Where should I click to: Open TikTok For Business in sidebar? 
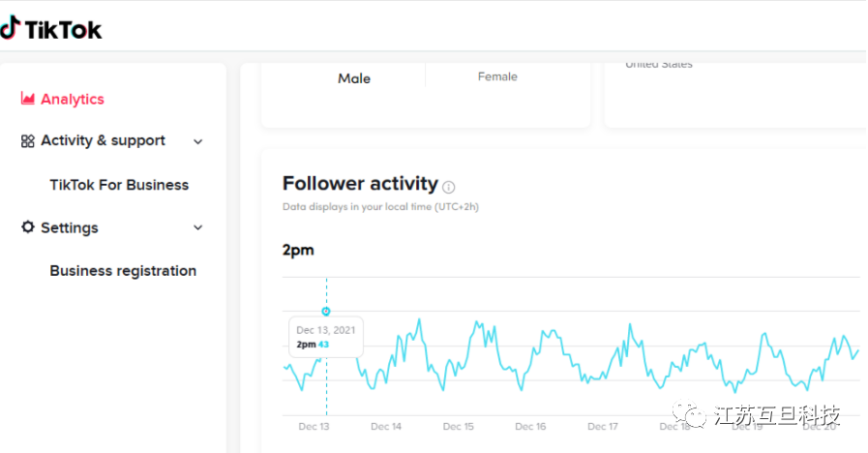coord(119,185)
